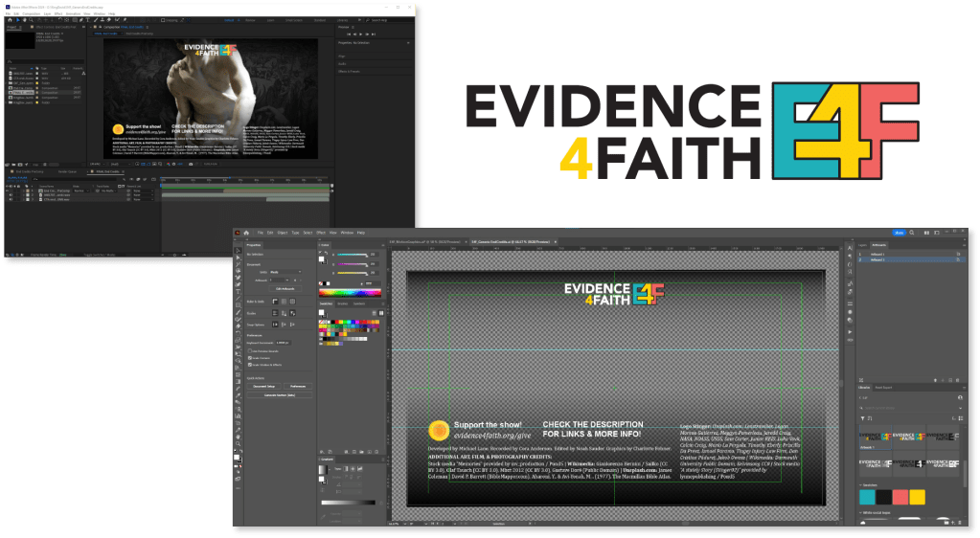Open the Normal blend mode dropdown on layer 1

pyautogui.click(x=81, y=191)
